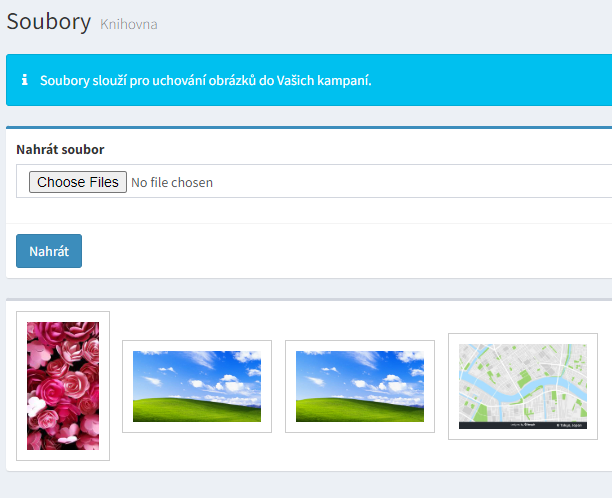Click the 'Soubory' page heading

point(49,21)
